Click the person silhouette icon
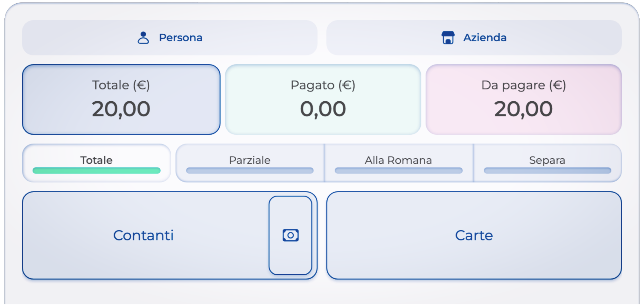Image resolution: width=644 pixels, height=308 pixels. pyautogui.click(x=143, y=38)
